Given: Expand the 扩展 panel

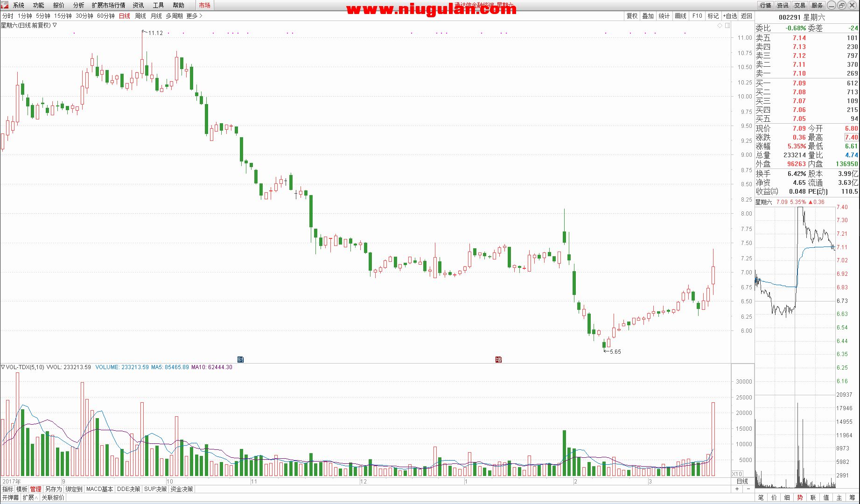Looking at the screenshot, I should (x=30, y=497).
